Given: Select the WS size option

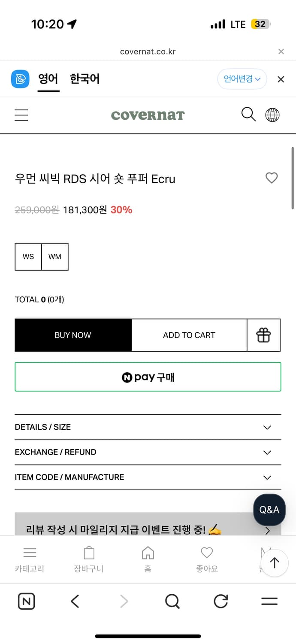Looking at the screenshot, I should pyautogui.click(x=28, y=257).
